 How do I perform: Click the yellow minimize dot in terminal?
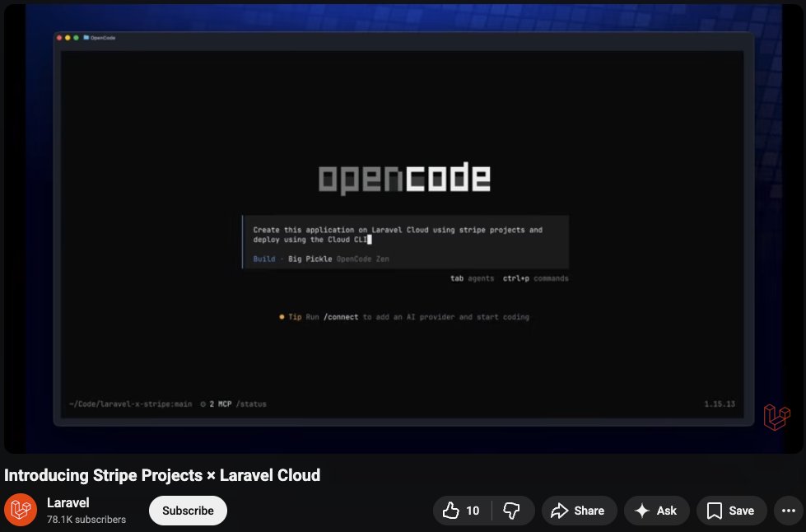pos(68,38)
